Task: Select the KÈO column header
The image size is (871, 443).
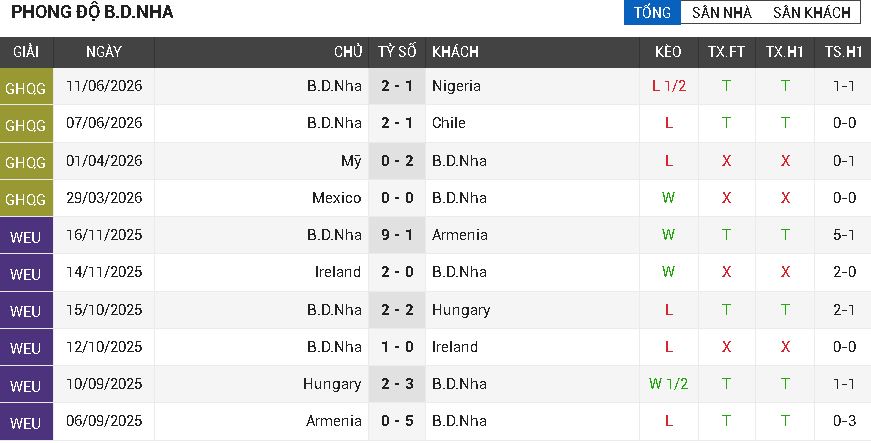Action: tap(668, 52)
